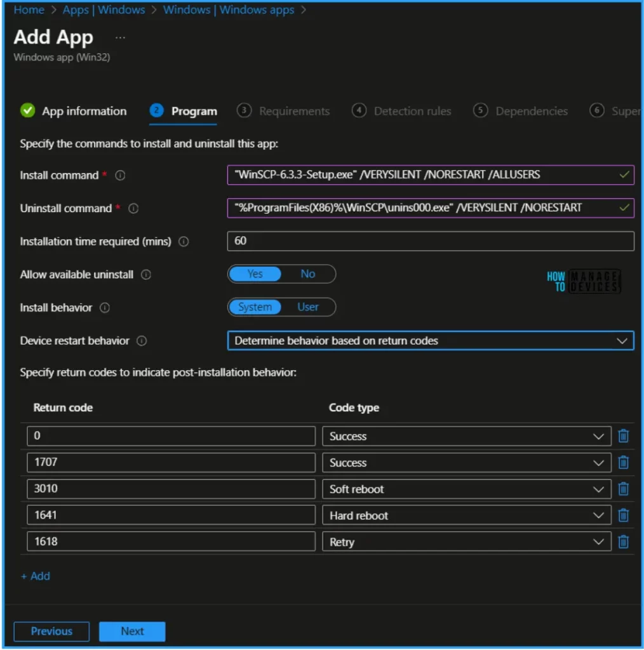Viewport: 644px width, 650px height.
Task: Click the Uninstall command input field
Action: [431, 208]
